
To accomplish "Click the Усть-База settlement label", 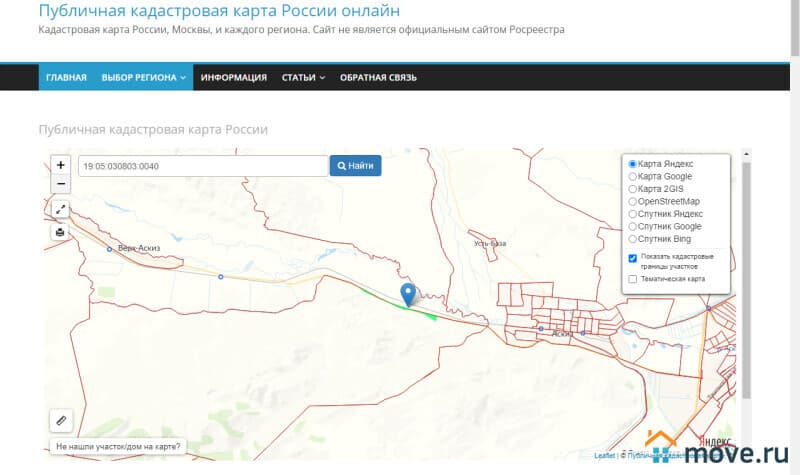I will [x=490, y=243].
